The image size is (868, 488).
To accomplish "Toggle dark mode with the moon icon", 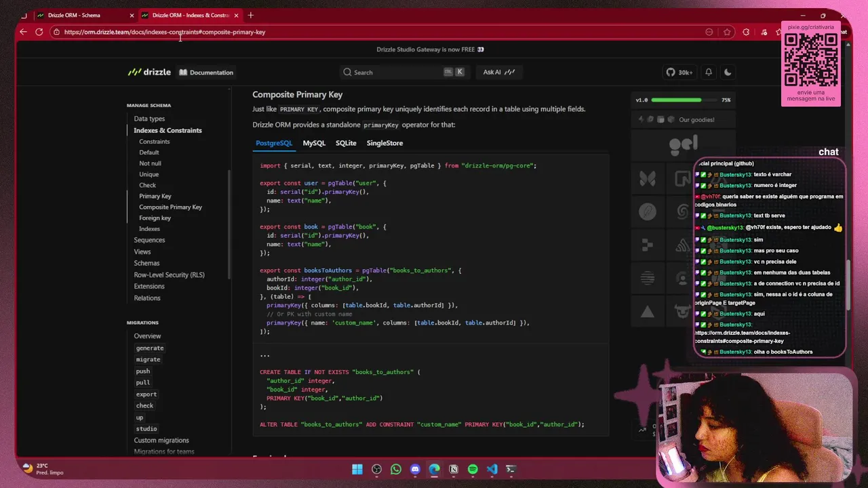I will (728, 72).
